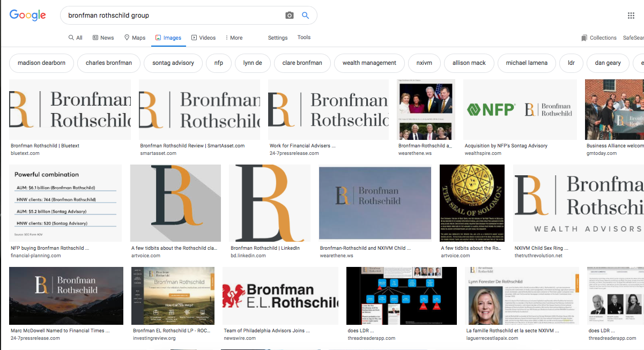The height and width of the screenshot is (350, 644).
Task: Select the Images tab
Action: (168, 38)
